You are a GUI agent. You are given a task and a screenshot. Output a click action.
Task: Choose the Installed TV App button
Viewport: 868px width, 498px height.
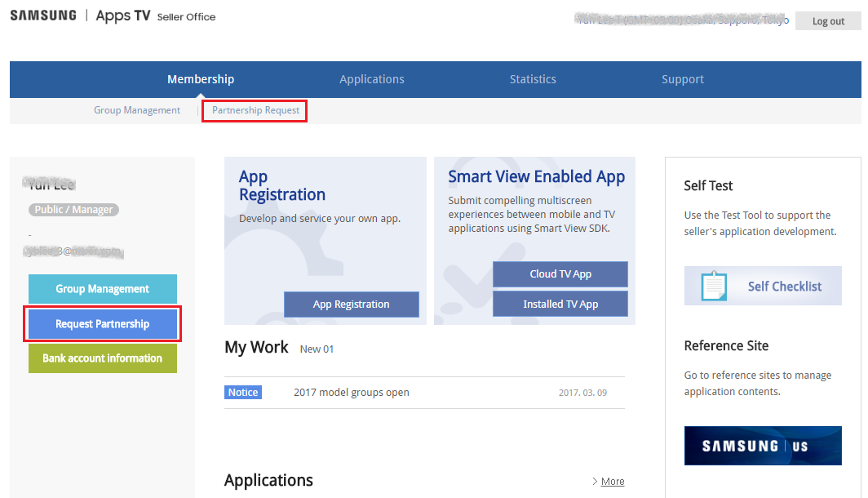tap(560, 305)
